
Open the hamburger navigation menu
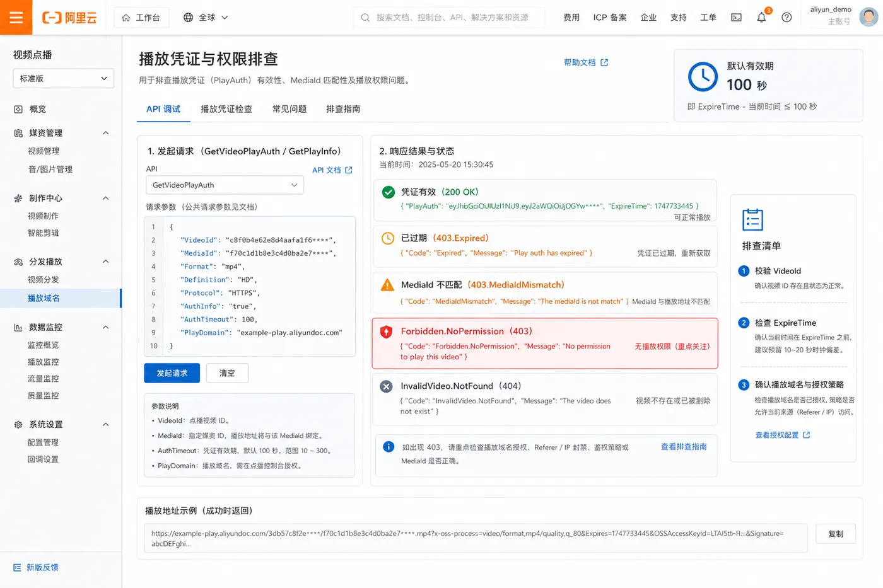pyautogui.click(x=16, y=17)
